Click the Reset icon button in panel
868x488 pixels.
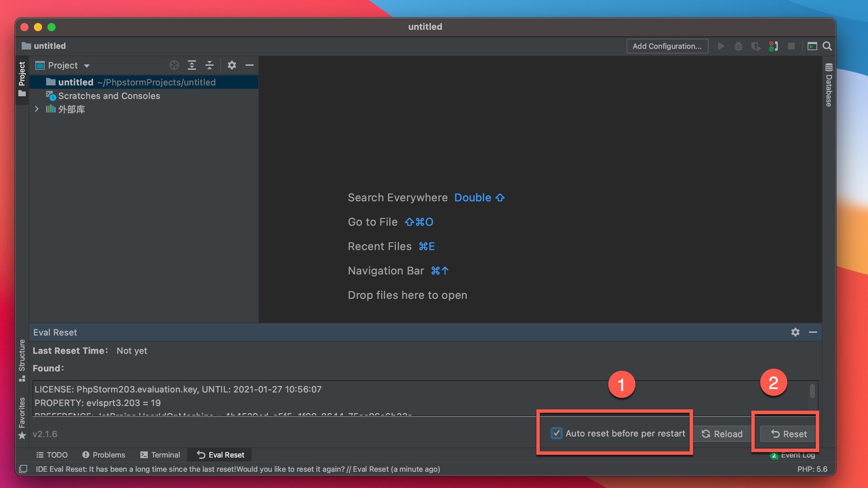[786, 434]
